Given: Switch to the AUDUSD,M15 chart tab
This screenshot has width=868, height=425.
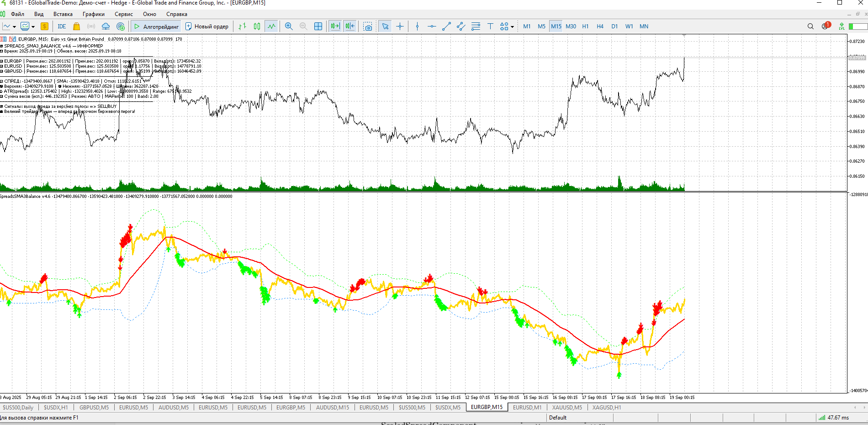Looking at the screenshot, I should pyautogui.click(x=333, y=408).
